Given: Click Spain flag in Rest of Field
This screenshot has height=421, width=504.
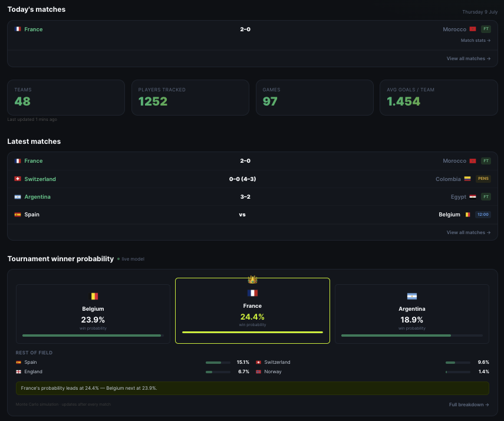Looking at the screenshot, I should pyautogui.click(x=19, y=362).
